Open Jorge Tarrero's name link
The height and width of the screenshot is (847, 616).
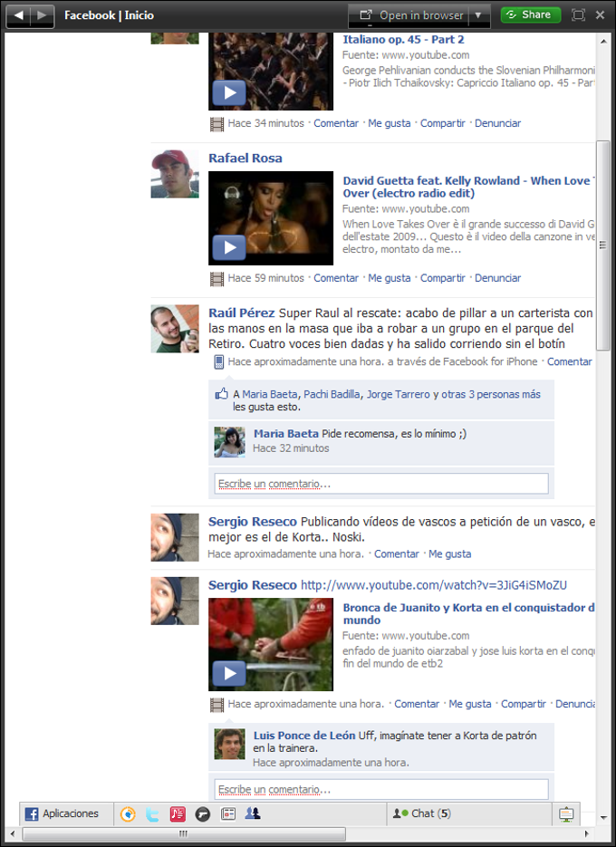coord(399,394)
